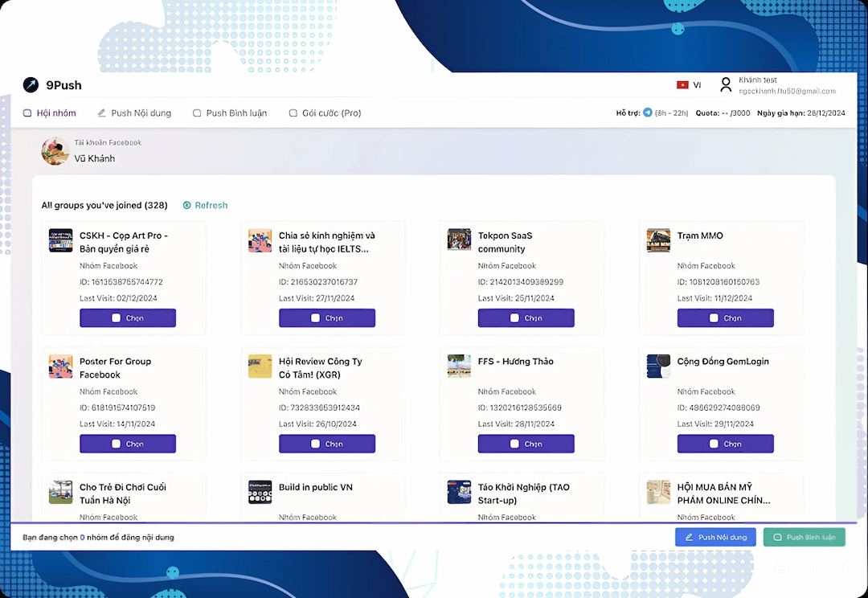868x598 pixels.
Task: Click CSKH - Cọp Art Pro group thumbnail
Action: [61, 240]
